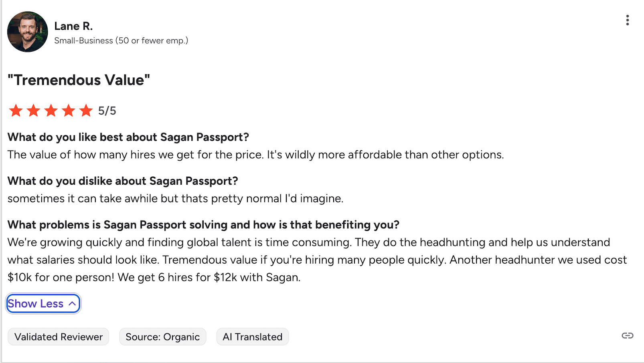Copy review link via chain icon
644x363 pixels.
(627, 335)
